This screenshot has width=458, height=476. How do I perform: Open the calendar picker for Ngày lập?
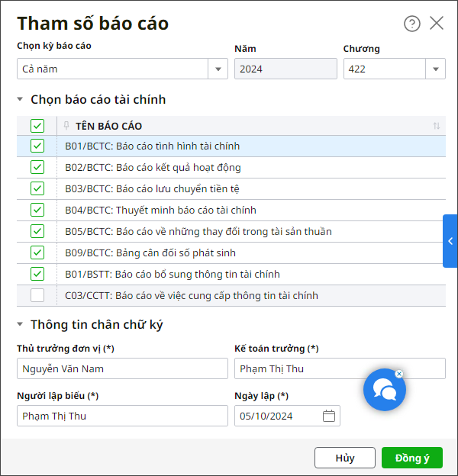coord(329,416)
